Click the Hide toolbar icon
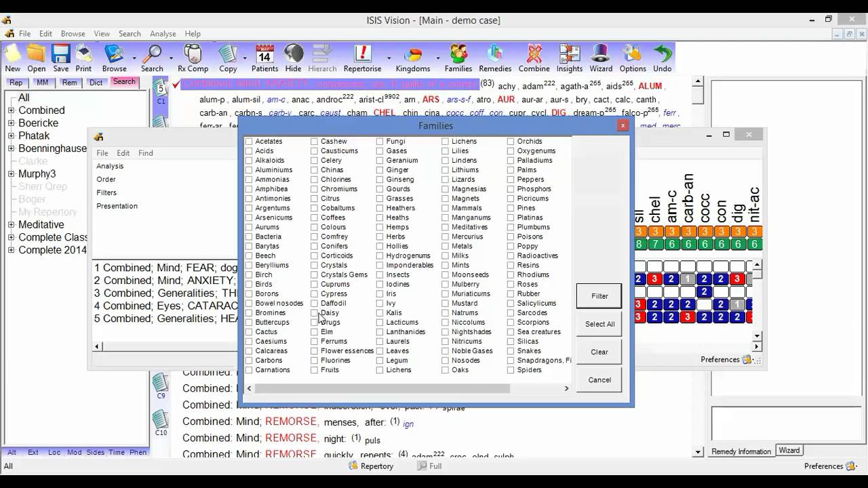Image resolution: width=868 pixels, height=488 pixels. tap(294, 58)
